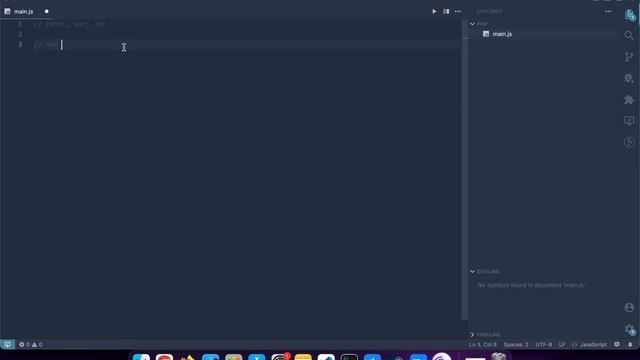Close unsaved main.js tab via dot
Viewport: 640px width, 360px height.
tap(47, 11)
